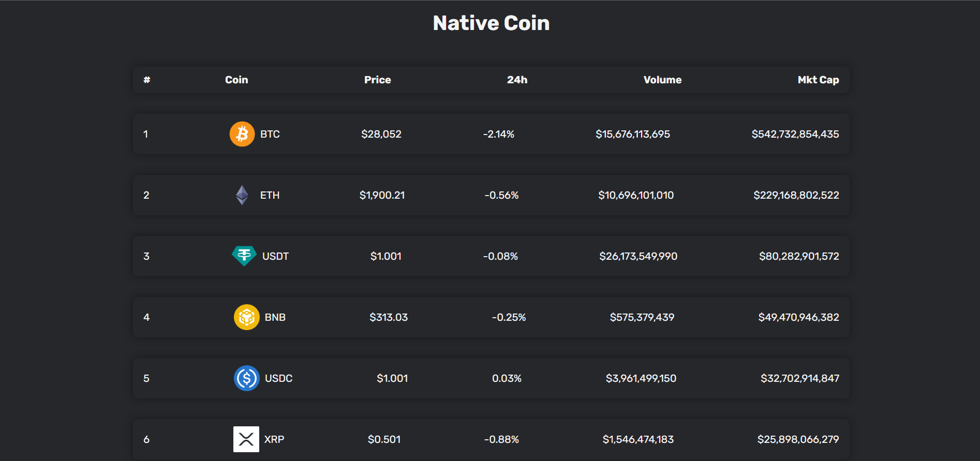Sort the table by Price column
This screenshot has height=461, width=980.
(377, 79)
